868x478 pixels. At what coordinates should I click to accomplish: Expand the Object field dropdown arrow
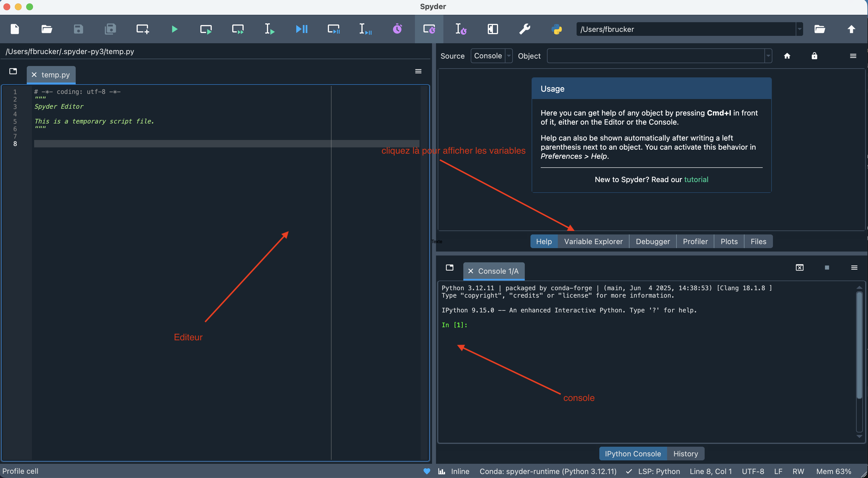click(768, 56)
